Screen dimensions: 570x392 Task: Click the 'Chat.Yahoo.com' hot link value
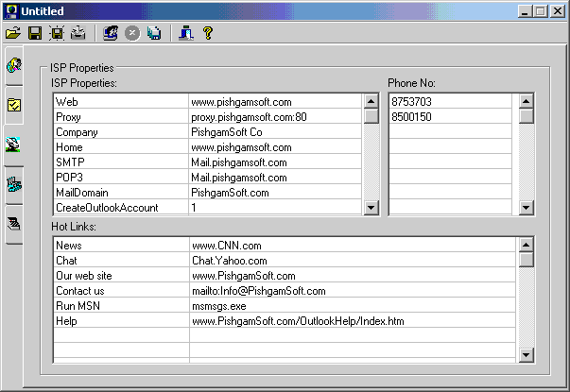353,261
